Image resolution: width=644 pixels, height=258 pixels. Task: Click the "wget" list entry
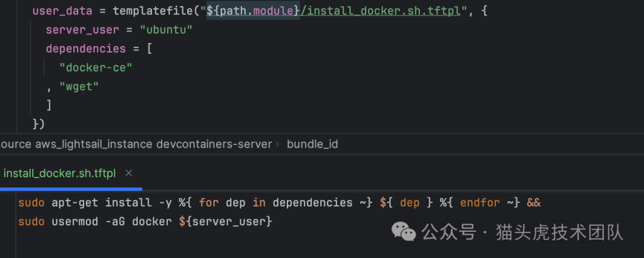[x=79, y=87]
